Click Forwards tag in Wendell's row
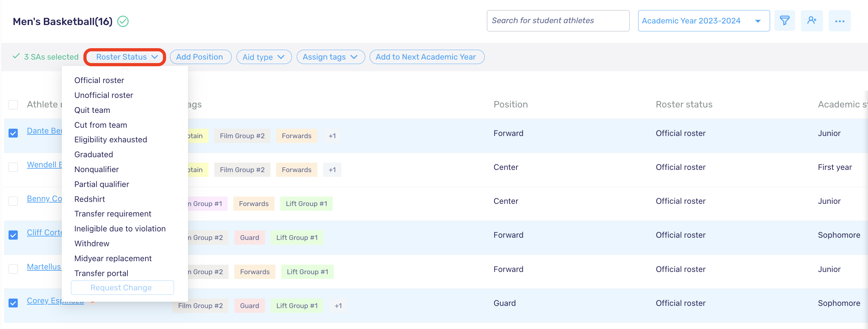Image resolution: width=868 pixels, height=329 pixels. [x=296, y=170]
